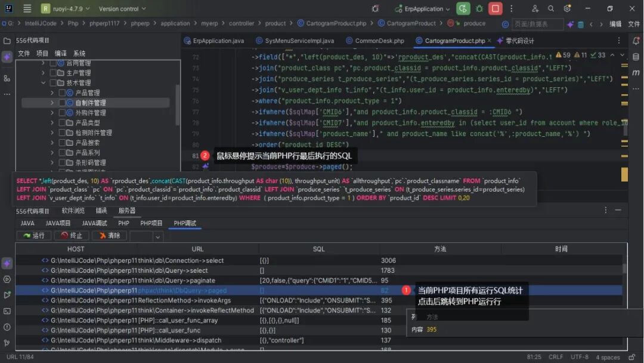Tick the 产品类型 folder checkbox
This screenshot has height=363, width=644.
(x=62, y=123)
